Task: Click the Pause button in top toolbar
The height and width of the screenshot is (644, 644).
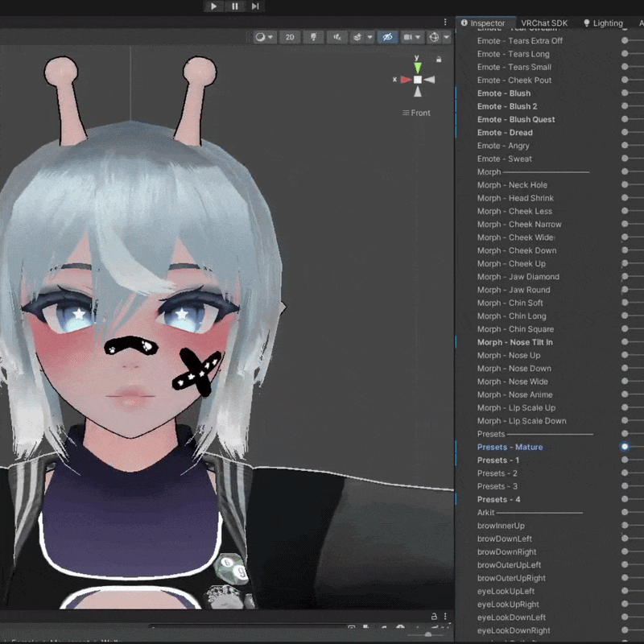Action: click(x=234, y=6)
